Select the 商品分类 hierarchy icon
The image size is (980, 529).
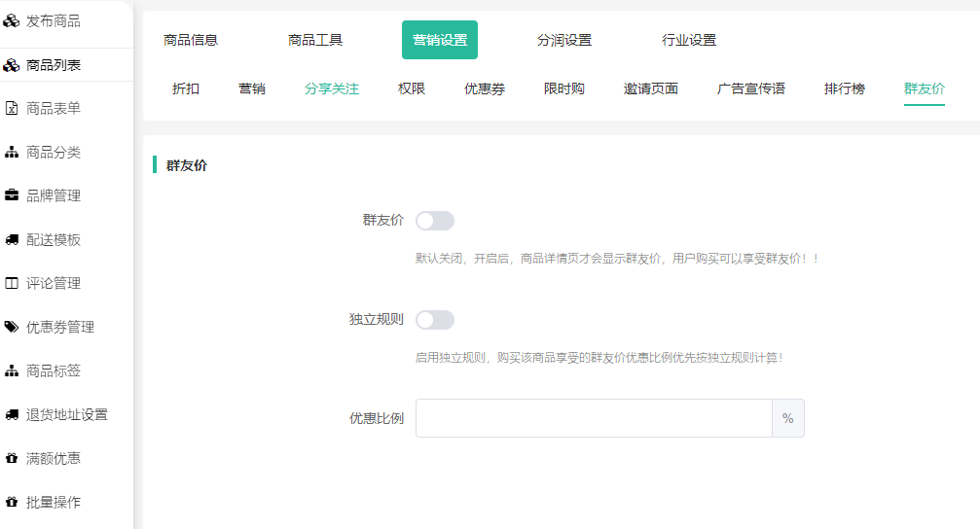tap(12, 153)
